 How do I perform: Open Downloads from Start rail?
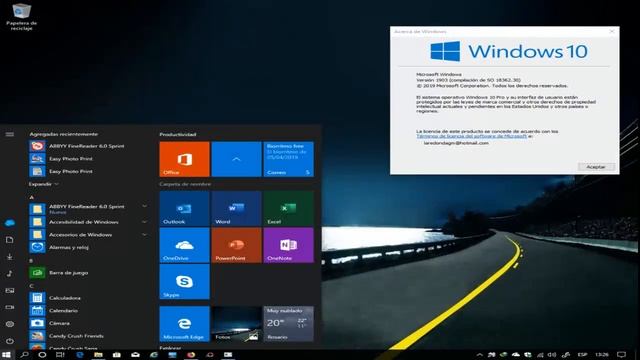[x=10, y=257]
